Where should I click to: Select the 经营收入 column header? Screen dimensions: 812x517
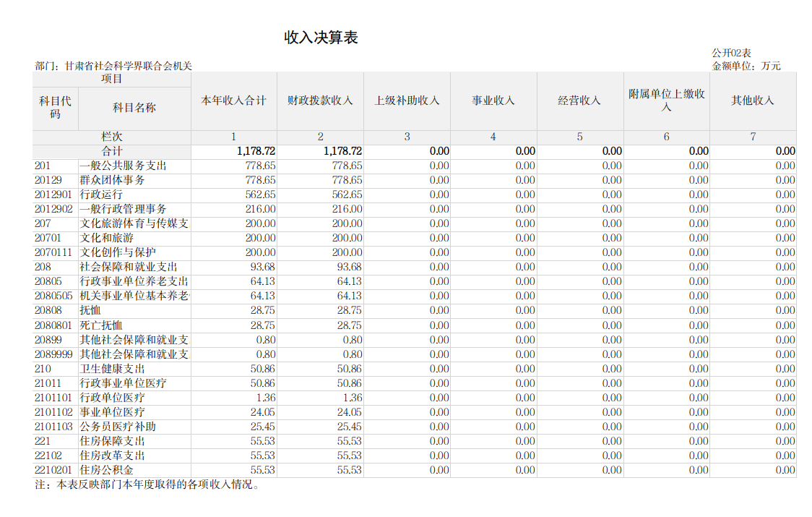(x=579, y=101)
